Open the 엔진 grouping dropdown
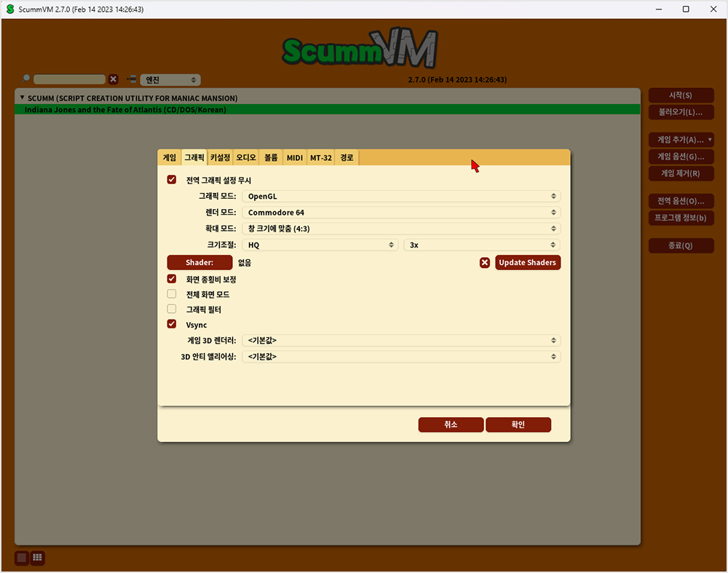Screen dimensions: 728x573 click(170, 80)
